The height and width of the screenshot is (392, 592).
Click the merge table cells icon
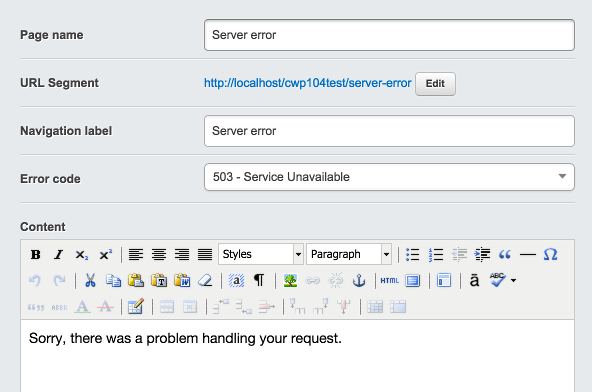pyautogui.click(x=398, y=307)
